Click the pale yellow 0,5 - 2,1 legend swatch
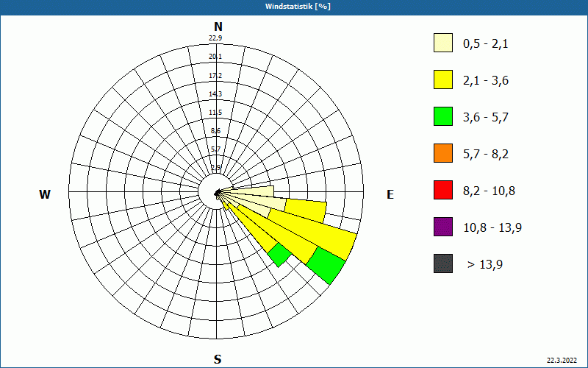This screenshot has width=588, height=368. tap(443, 43)
